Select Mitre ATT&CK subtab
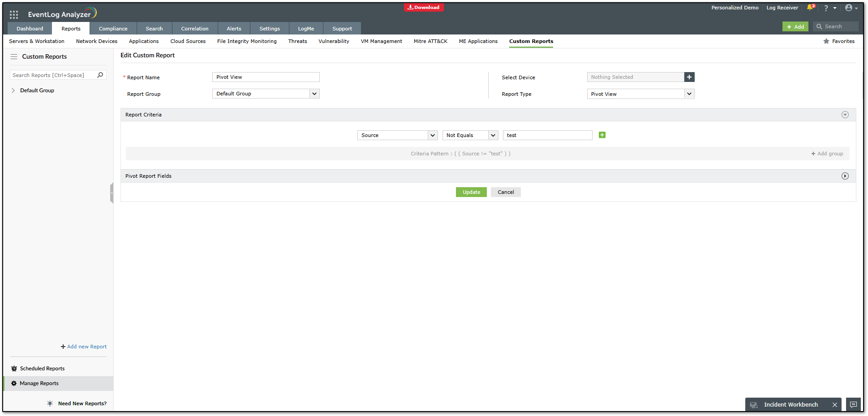 pos(430,41)
